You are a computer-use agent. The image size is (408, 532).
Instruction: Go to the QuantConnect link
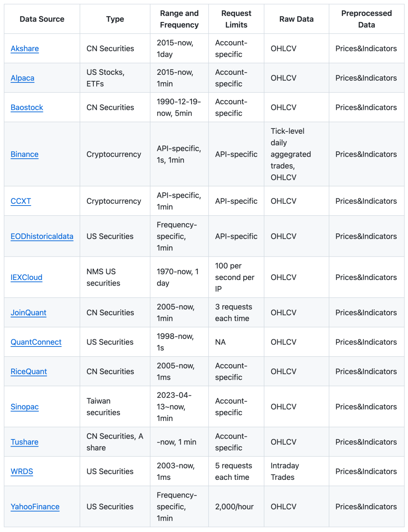[36, 342]
